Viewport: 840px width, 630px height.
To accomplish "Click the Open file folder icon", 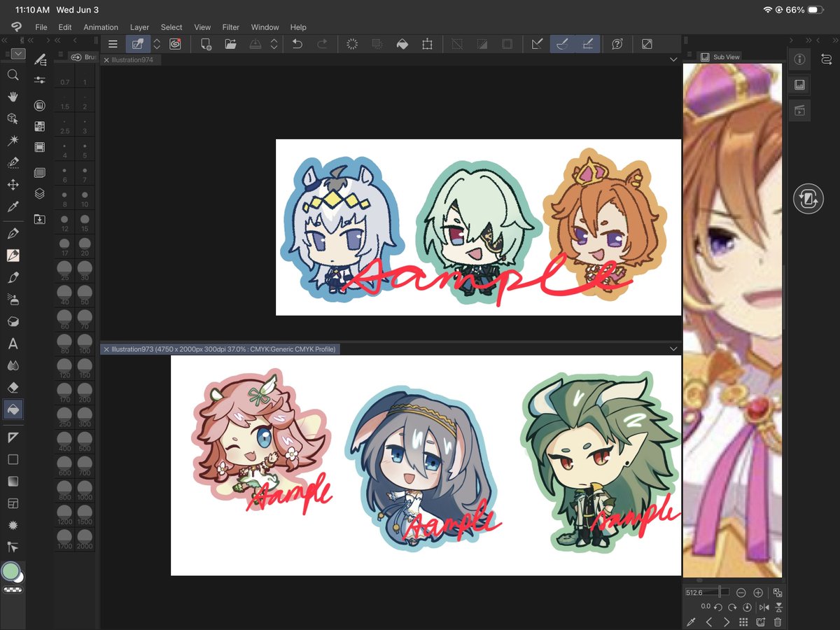I will pyautogui.click(x=230, y=44).
